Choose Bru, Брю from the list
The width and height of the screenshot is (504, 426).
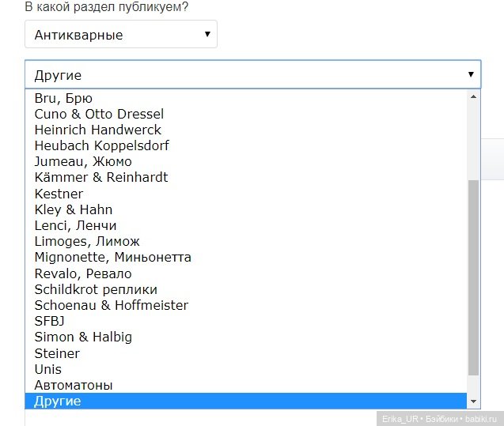click(x=63, y=98)
